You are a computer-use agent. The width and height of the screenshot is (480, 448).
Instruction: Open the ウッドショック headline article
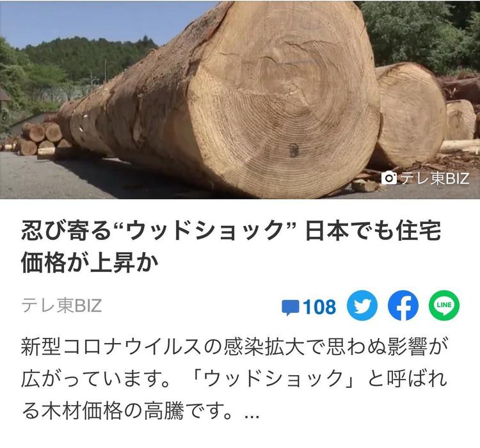click(231, 246)
